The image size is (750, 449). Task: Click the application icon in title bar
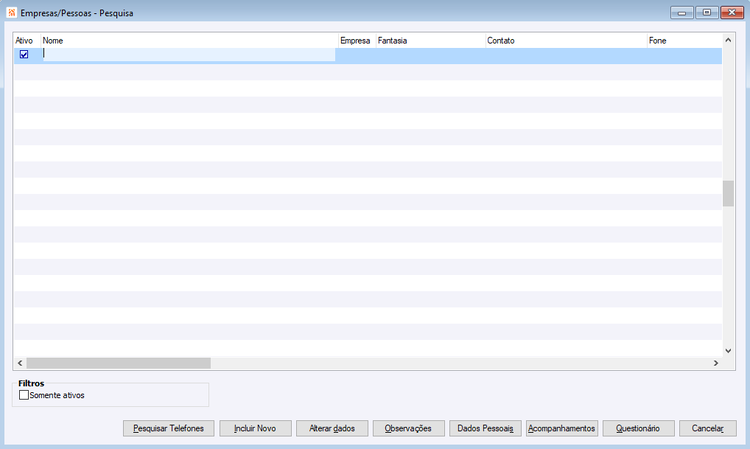click(11, 13)
